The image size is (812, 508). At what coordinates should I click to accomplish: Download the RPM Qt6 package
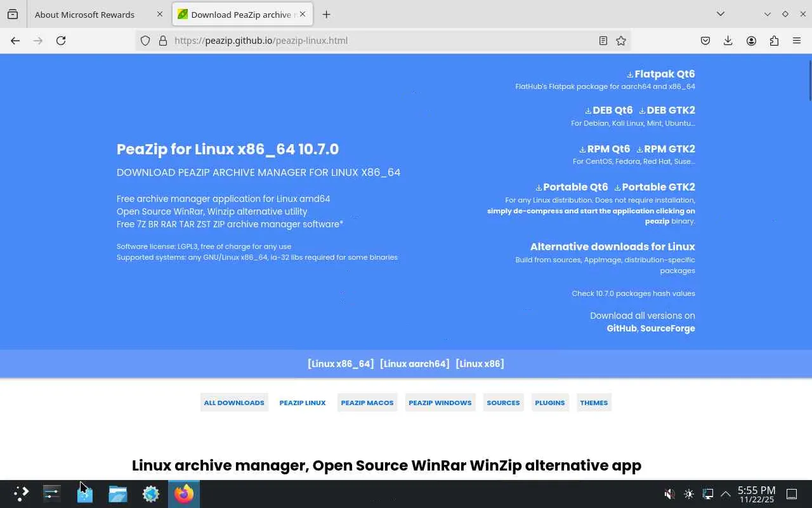coord(605,149)
